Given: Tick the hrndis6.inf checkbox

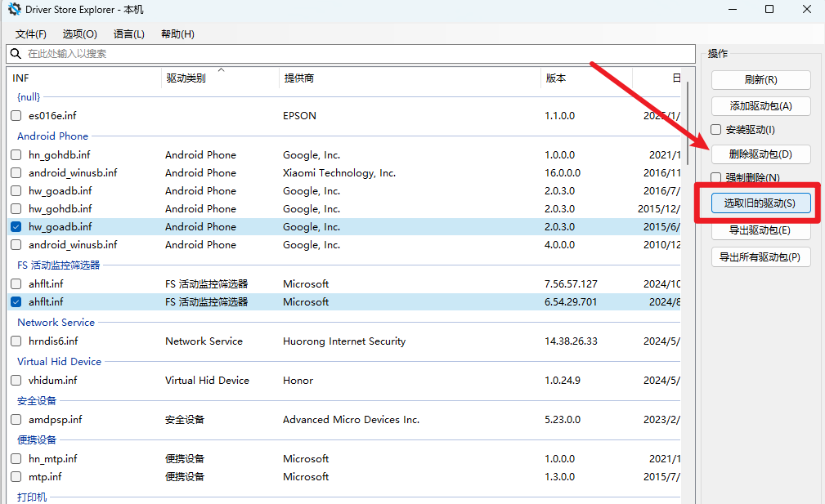Looking at the screenshot, I should click(16, 341).
